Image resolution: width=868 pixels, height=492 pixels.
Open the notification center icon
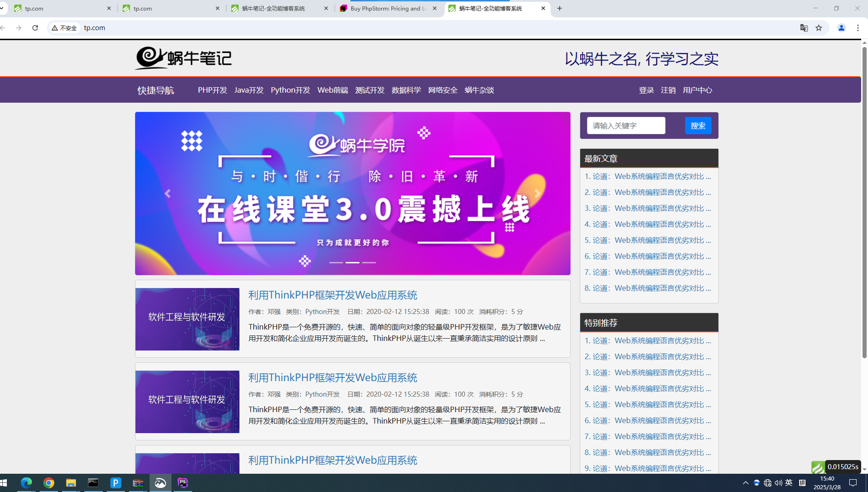click(x=853, y=483)
